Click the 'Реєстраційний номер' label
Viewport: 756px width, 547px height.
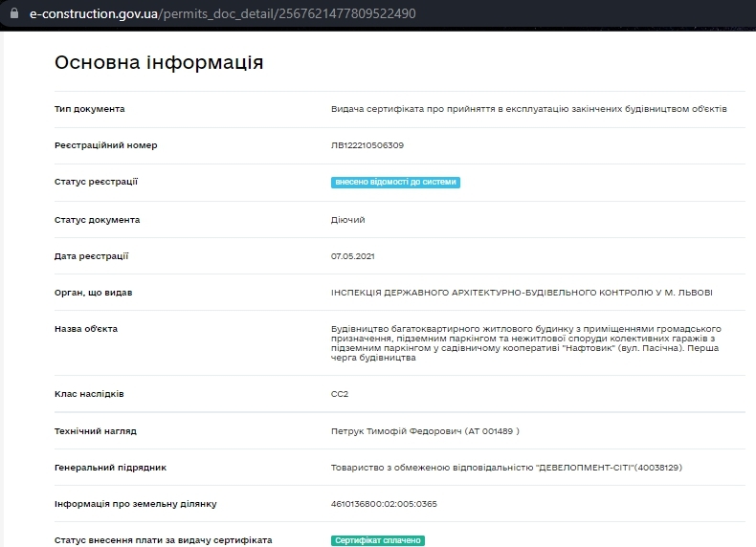tap(105, 145)
